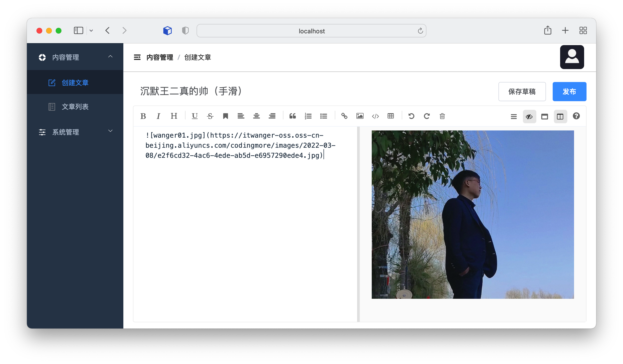
Task: Click the 保存草稿 save draft button
Action: point(522,92)
